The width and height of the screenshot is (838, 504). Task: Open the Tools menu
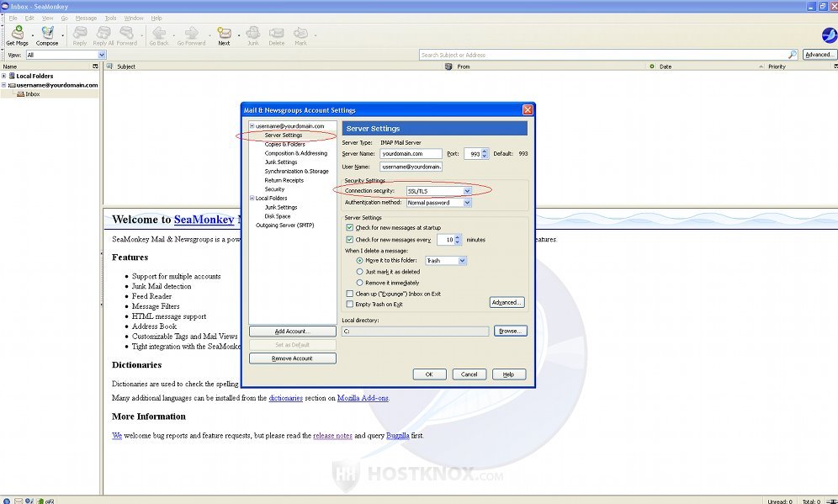tap(110, 19)
